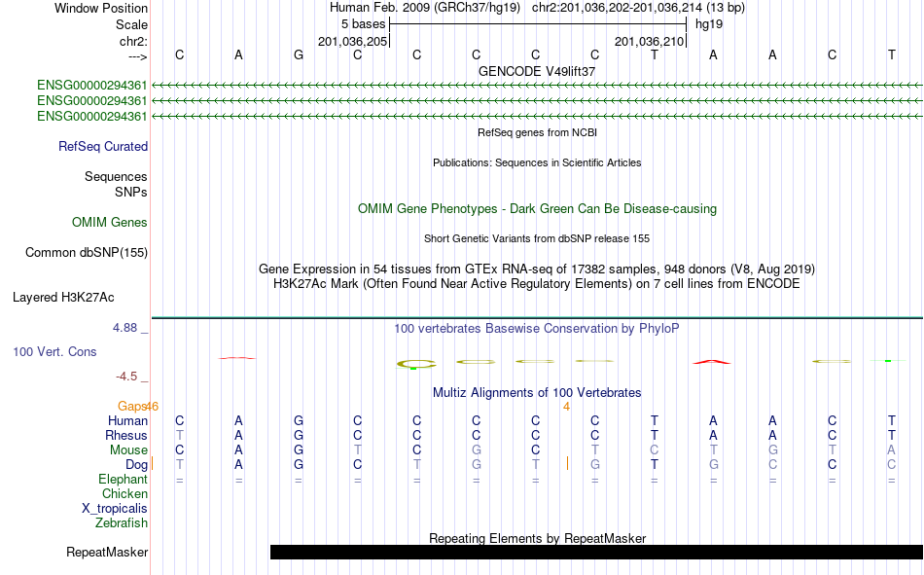Click the 201,036,205 coordinate marker
Screen dimensions: 924x575
(x=352, y=41)
